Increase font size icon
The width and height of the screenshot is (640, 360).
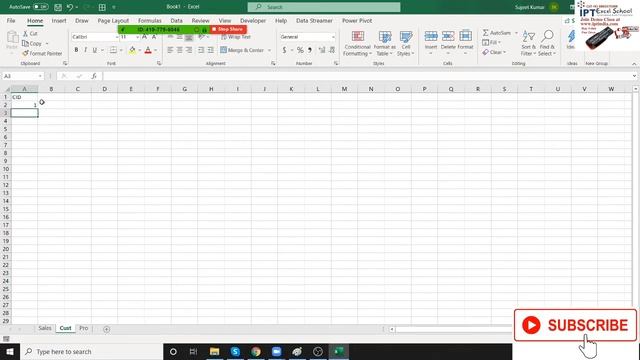(144, 37)
